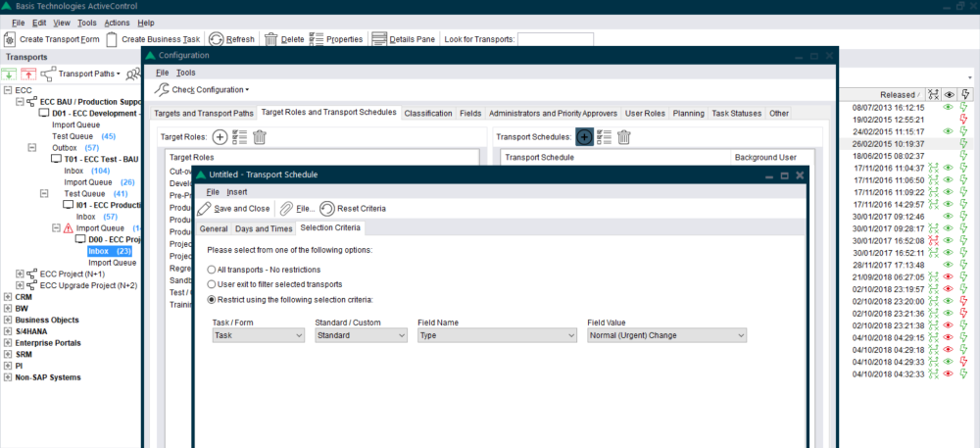Delete Transport Schedule using trash icon
The height and width of the screenshot is (448, 980).
[623, 136]
